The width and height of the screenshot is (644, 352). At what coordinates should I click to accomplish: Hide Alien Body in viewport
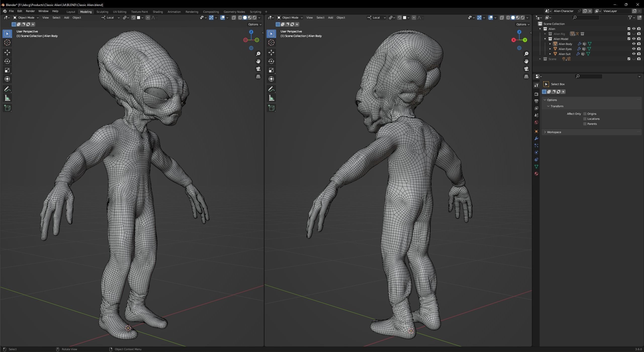pyautogui.click(x=634, y=44)
